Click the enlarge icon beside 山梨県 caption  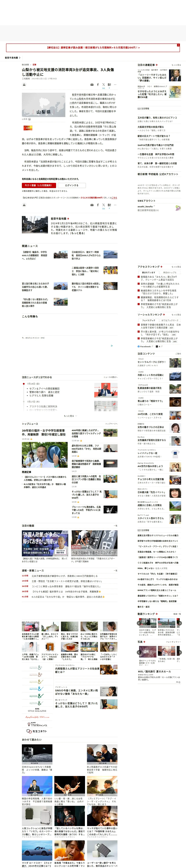pos(30,119)
